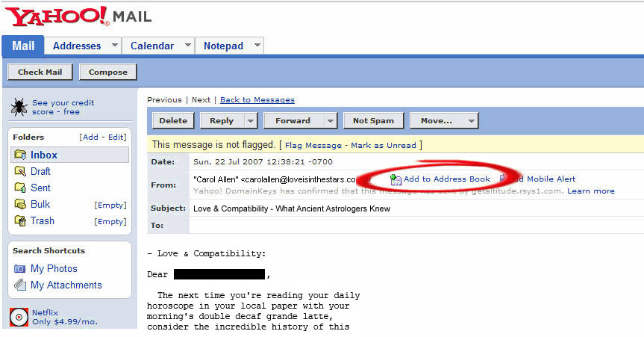Click the sender email address
Image resolution: width=644 pixels, height=337 pixels.
click(x=300, y=179)
